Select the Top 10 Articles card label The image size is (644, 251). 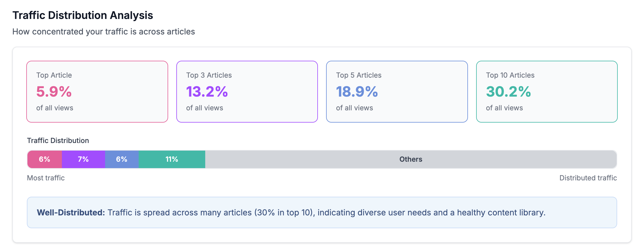(x=510, y=75)
